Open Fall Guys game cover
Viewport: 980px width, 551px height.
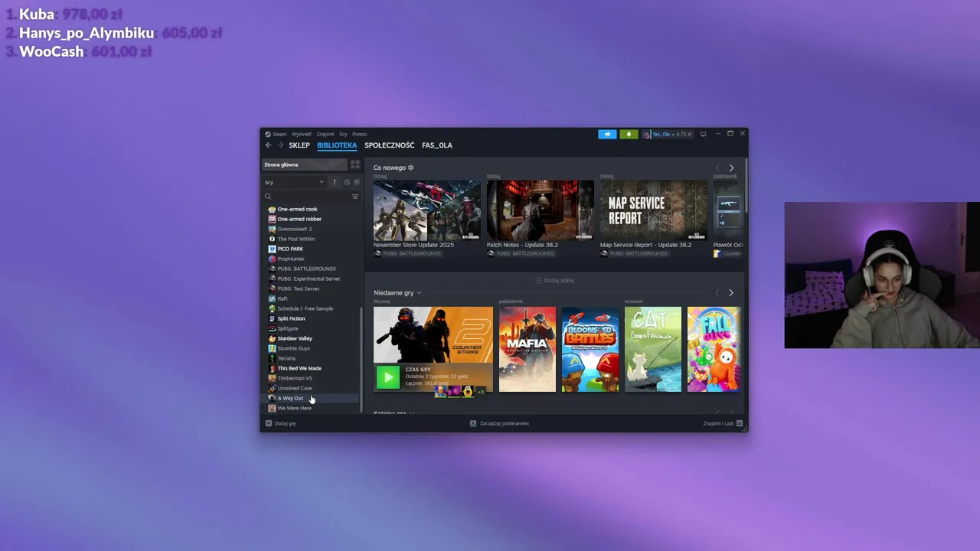click(714, 349)
